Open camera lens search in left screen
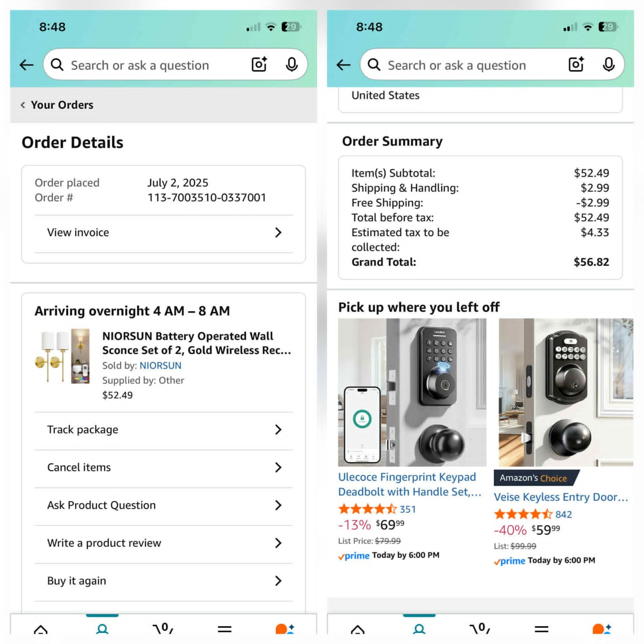This screenshot has width=644, height=644. [x=259, y=64]
